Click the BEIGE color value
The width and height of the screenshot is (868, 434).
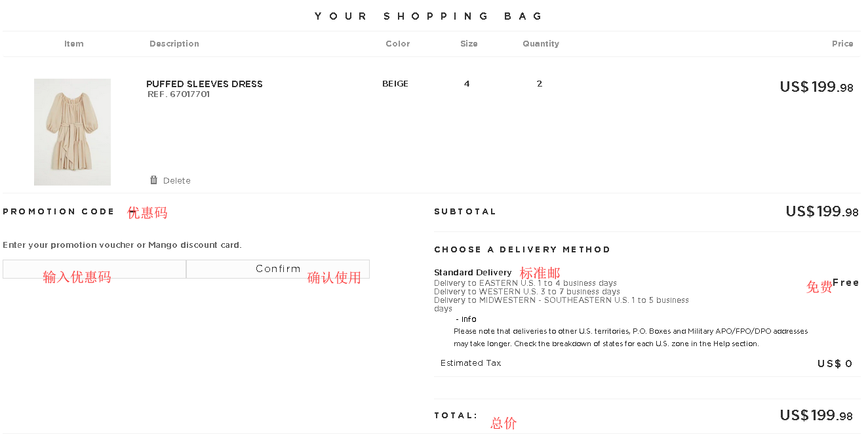(395, 84)
